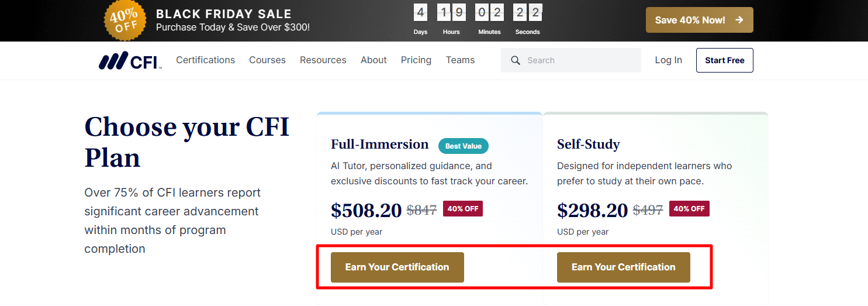Open the Certifications menu

205,60
